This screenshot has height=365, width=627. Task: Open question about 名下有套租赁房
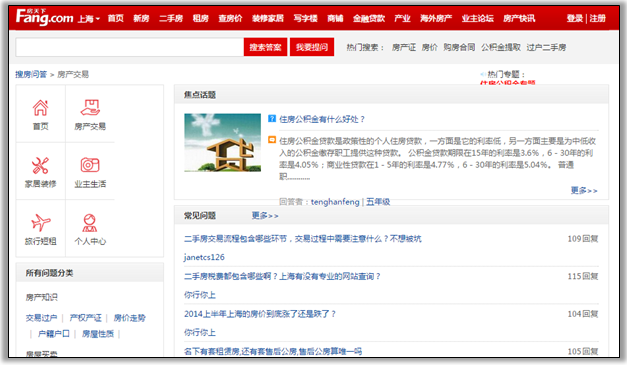pos(273,351)
